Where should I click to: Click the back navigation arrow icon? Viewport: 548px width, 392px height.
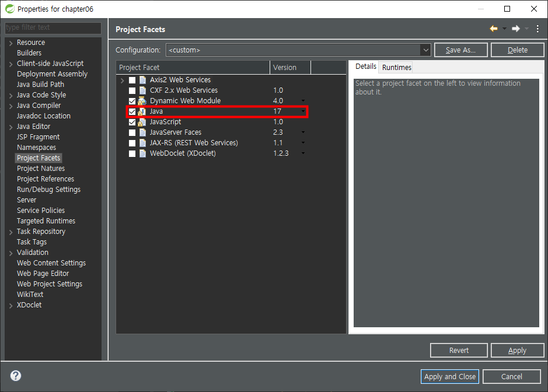(x=494, y=29)
